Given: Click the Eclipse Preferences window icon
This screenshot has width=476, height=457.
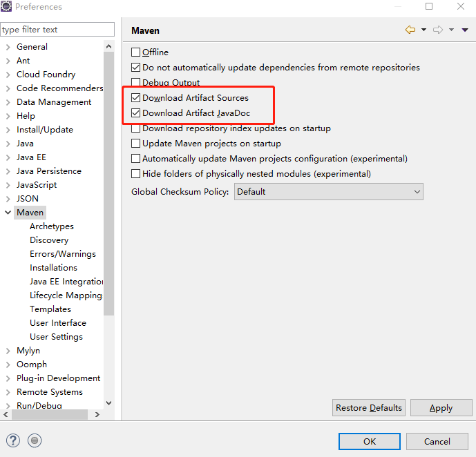Looking at the screenshot, I should coord(6,6).
